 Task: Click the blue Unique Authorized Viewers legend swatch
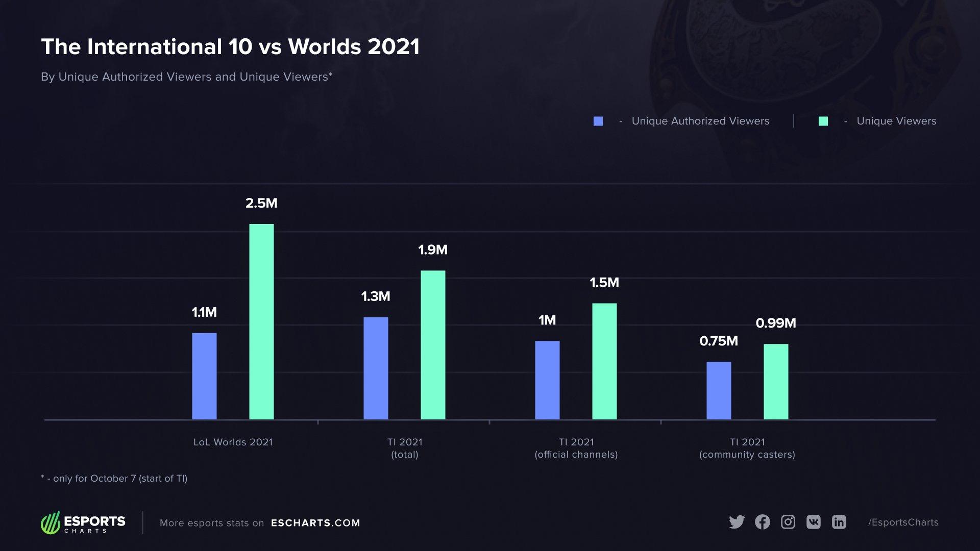pyautogui.click(x=598, y=121)
